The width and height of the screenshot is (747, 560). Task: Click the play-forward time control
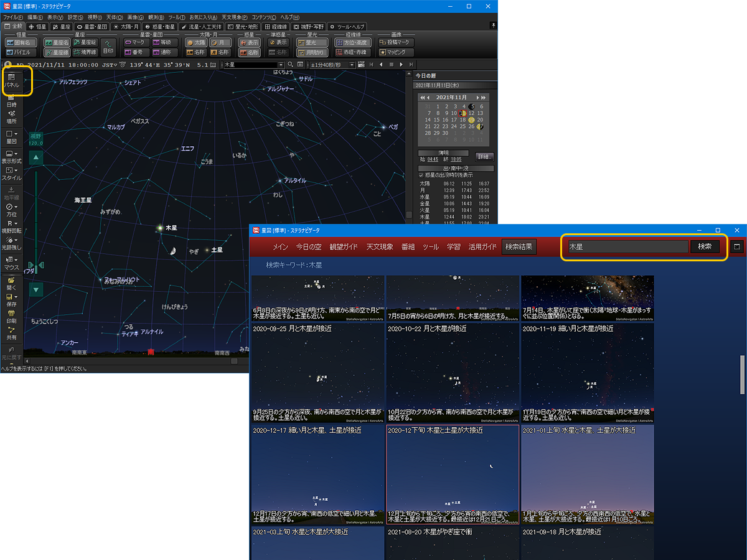pos(401,65)
